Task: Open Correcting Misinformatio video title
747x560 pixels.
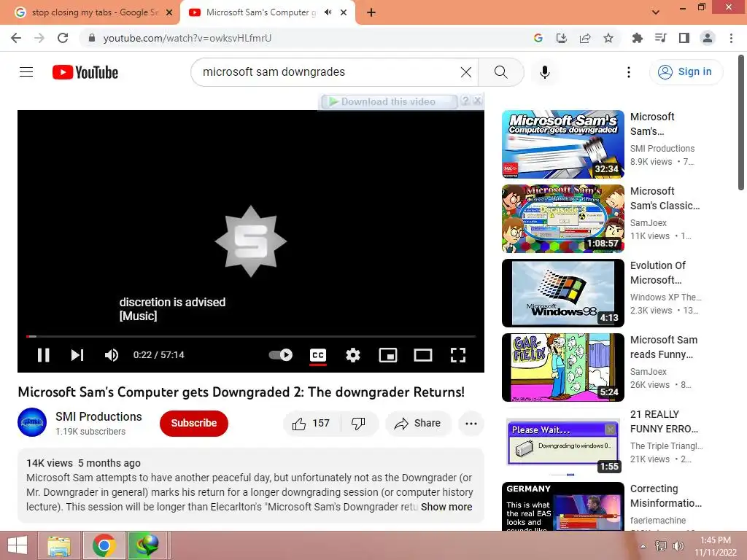Action: coord(665,496)
